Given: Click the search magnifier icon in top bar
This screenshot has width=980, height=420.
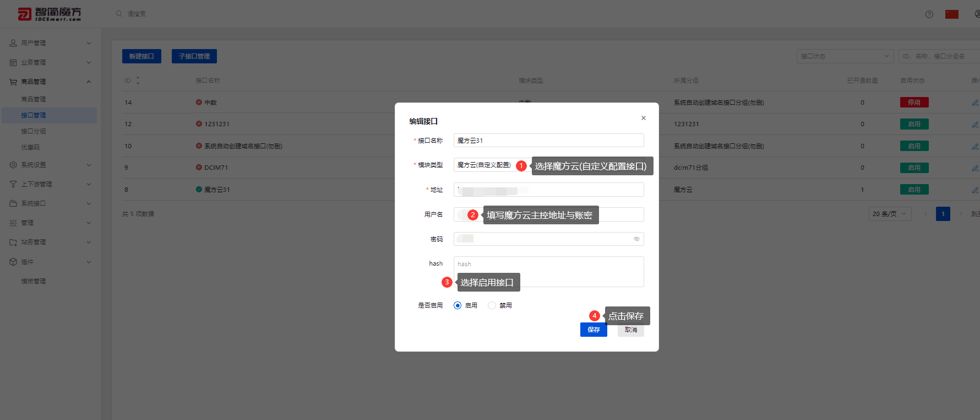Looking at the screenshot, I should [119, 13].
